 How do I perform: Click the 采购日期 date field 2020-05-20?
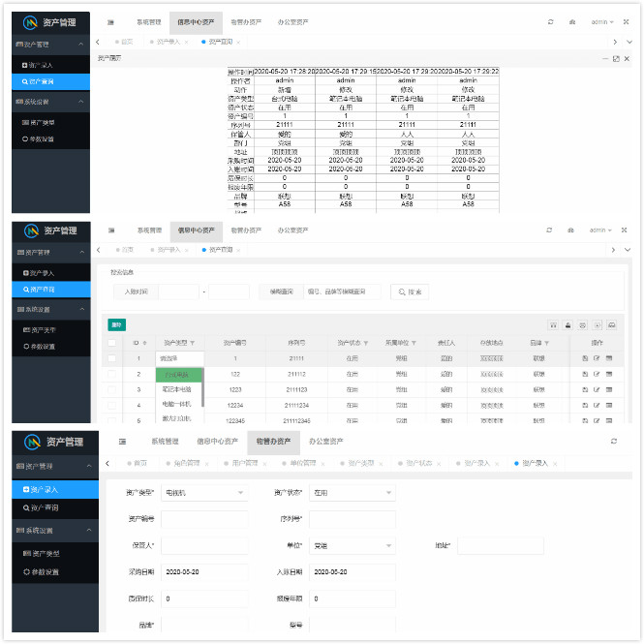[x=204, y=571]
